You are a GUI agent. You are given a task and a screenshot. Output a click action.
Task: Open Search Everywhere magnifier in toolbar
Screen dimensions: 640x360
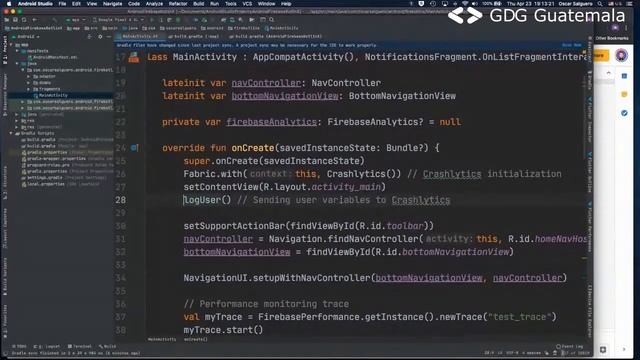point(271,20)
